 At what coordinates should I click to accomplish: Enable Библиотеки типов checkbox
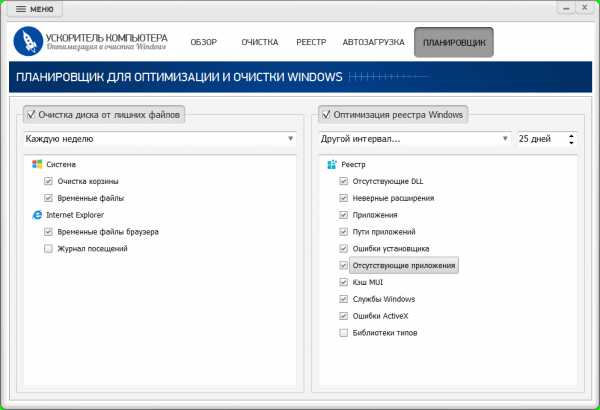pos(344,333)
